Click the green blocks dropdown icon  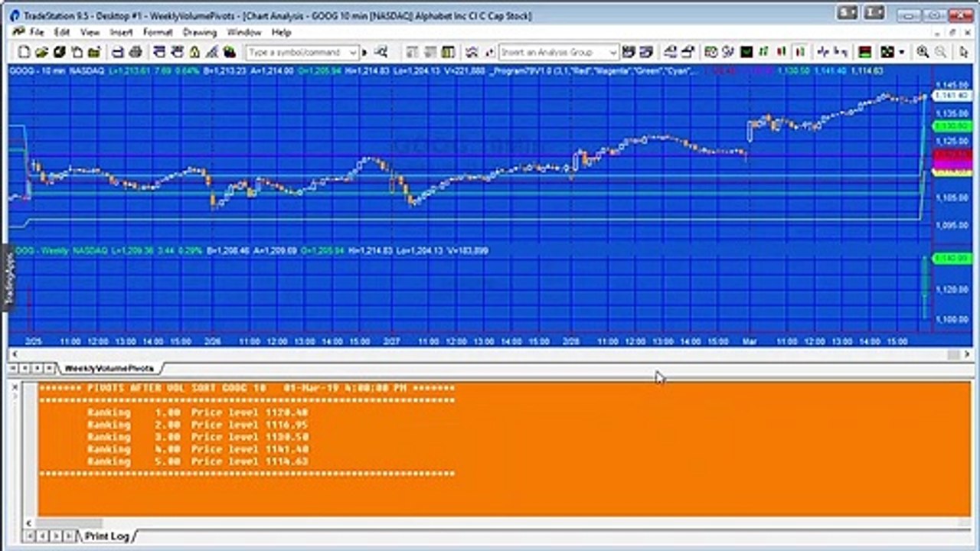887,52
